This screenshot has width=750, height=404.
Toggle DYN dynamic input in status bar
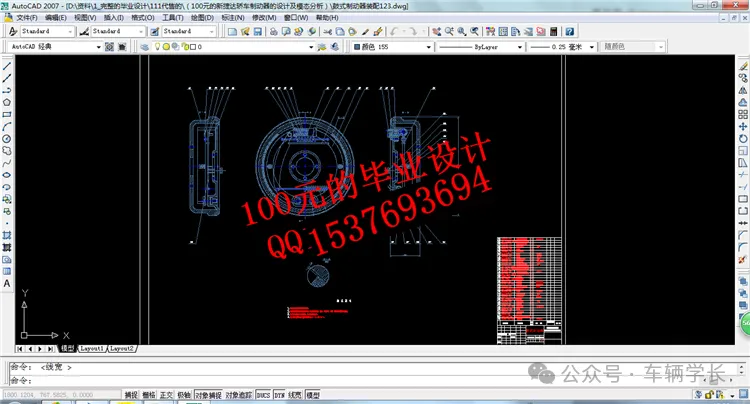(x=279, y=395)
